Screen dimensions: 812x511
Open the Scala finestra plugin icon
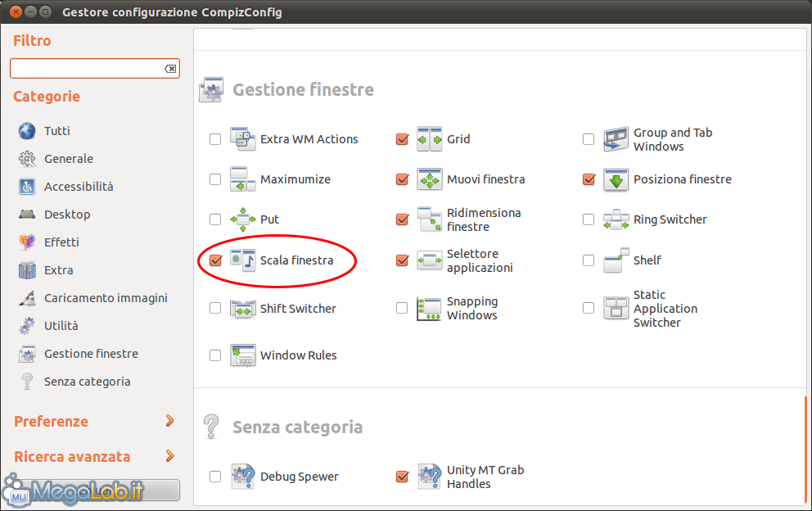243,260
